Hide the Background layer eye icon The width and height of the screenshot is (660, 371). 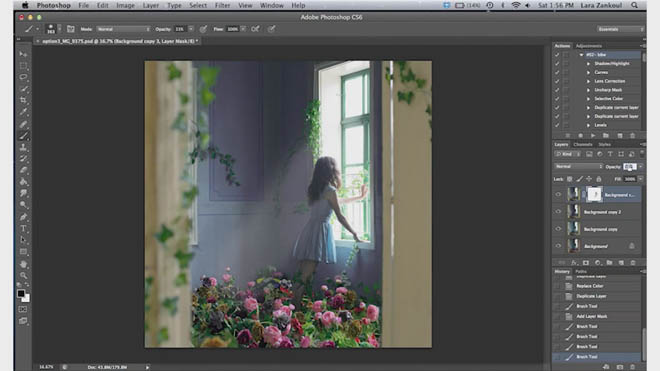(559, 246)
